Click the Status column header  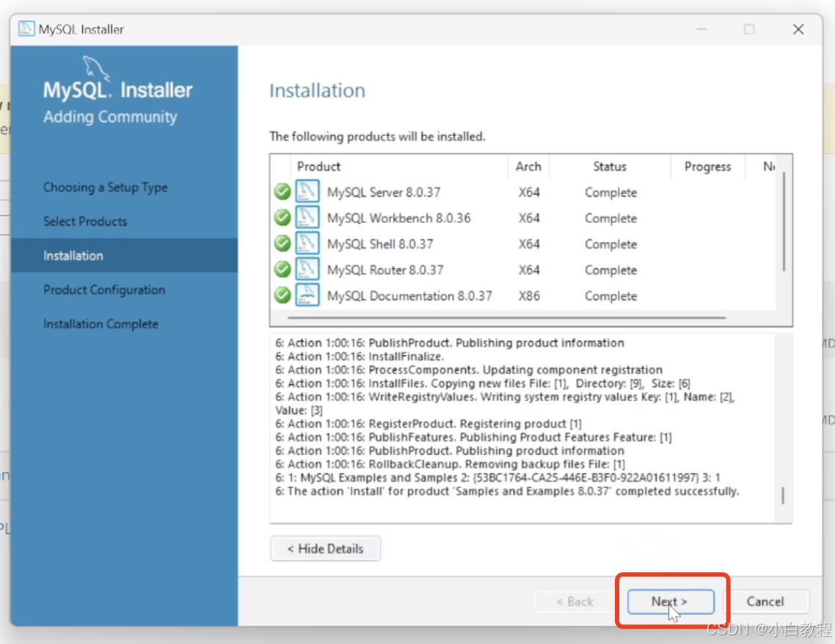coord(610,167)
